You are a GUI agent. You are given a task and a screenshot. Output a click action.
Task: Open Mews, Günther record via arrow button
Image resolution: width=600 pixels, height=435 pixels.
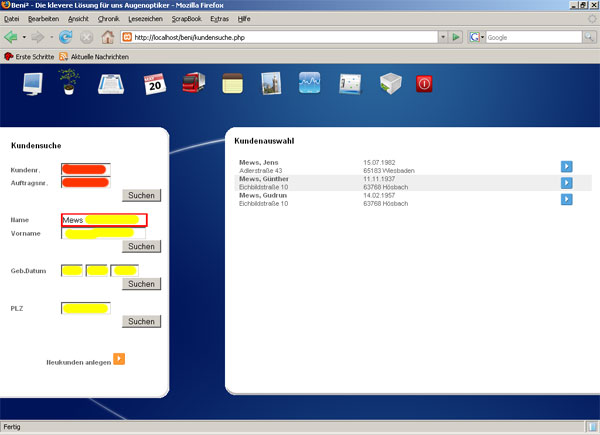[566, 183]
